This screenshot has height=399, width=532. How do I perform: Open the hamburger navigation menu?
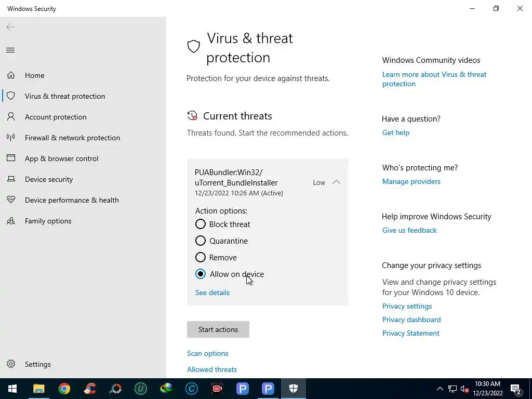pos(10,50)
